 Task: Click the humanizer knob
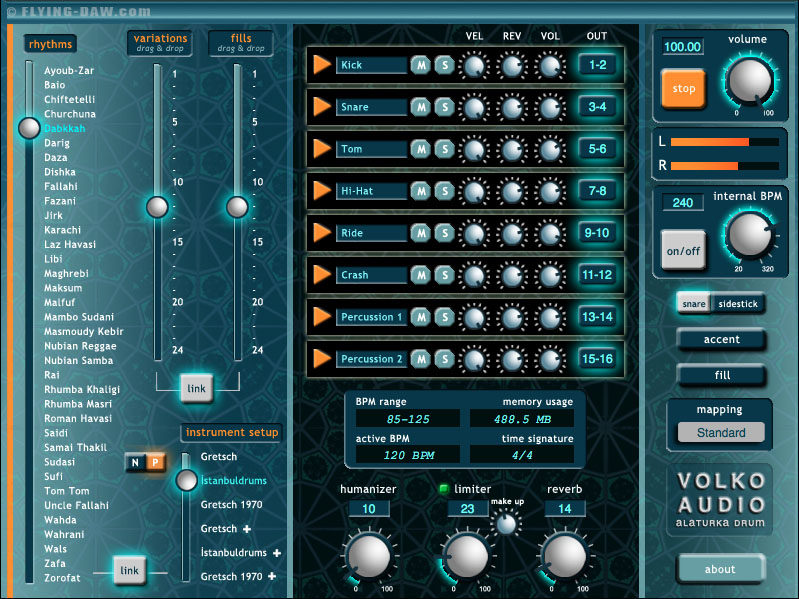(368, 557)
